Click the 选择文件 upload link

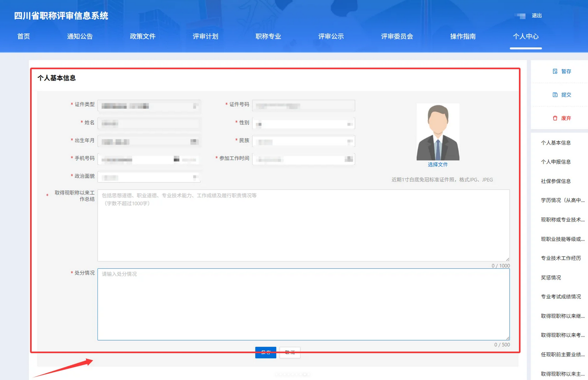(x=438, y=165)
